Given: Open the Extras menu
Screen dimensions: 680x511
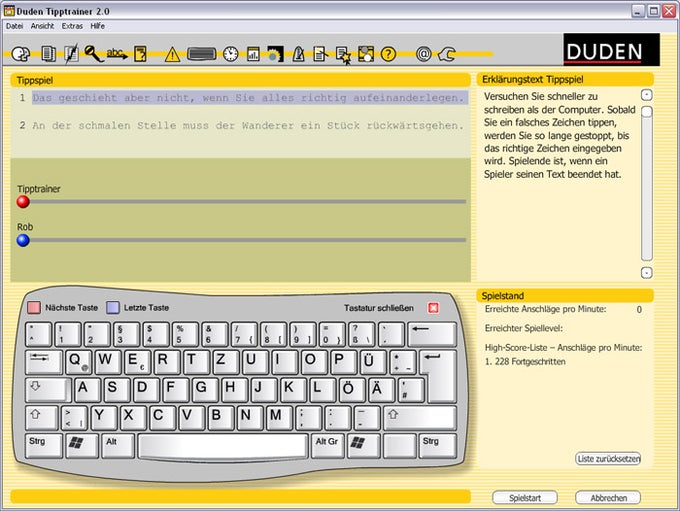Looking at the screenshot, I should click(72, 26).
